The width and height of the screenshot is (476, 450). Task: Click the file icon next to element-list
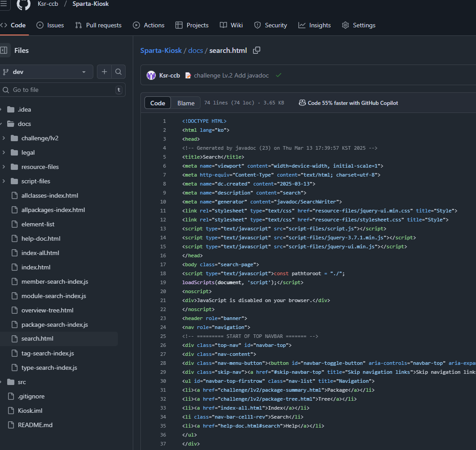coord(14,224)
